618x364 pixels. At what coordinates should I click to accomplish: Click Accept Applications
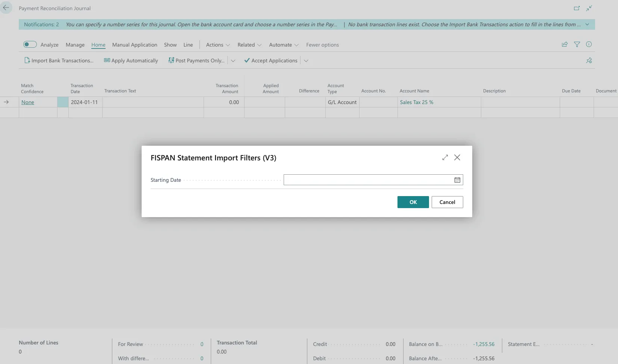tap(271, 60)
